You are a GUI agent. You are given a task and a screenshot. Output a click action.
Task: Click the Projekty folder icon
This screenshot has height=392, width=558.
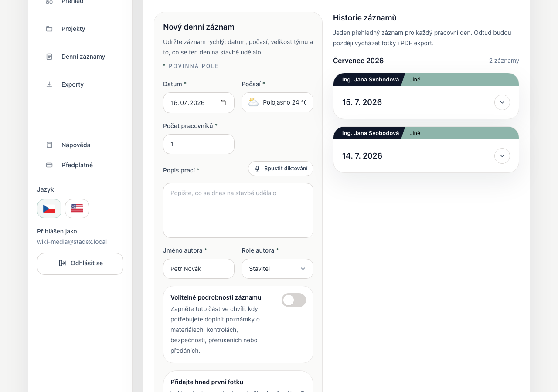coord(49,29)
